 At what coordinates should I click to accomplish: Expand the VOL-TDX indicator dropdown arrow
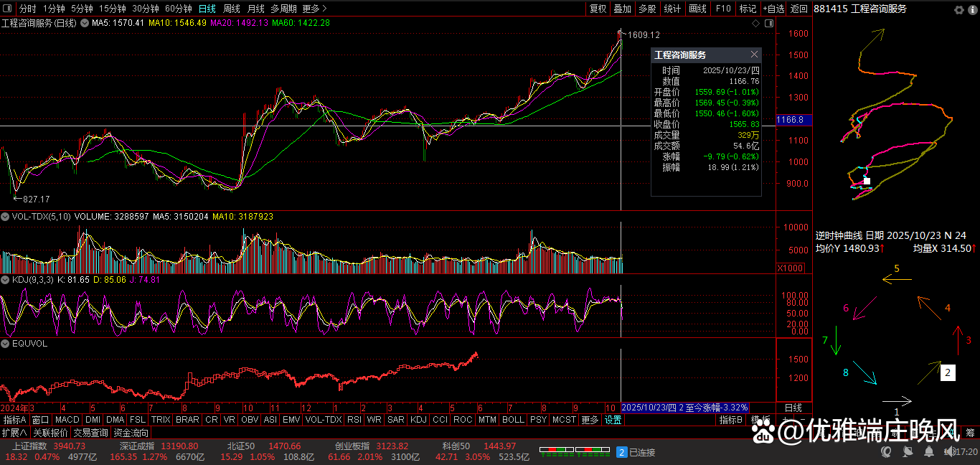[x=5, y=216]
